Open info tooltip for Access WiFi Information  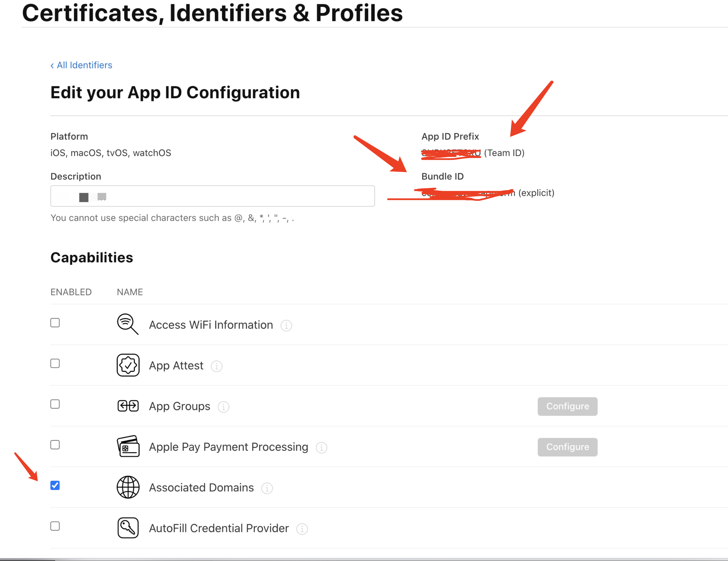point(286,326)
